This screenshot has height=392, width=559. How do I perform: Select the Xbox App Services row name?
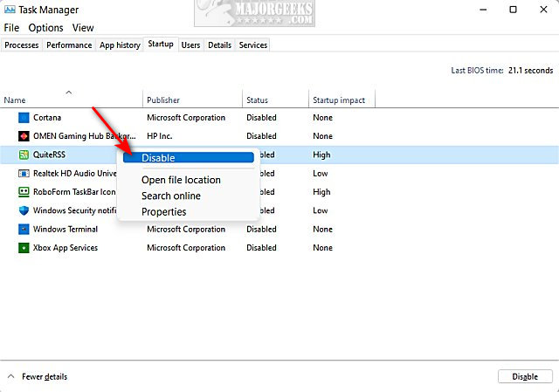coord(66,248)
